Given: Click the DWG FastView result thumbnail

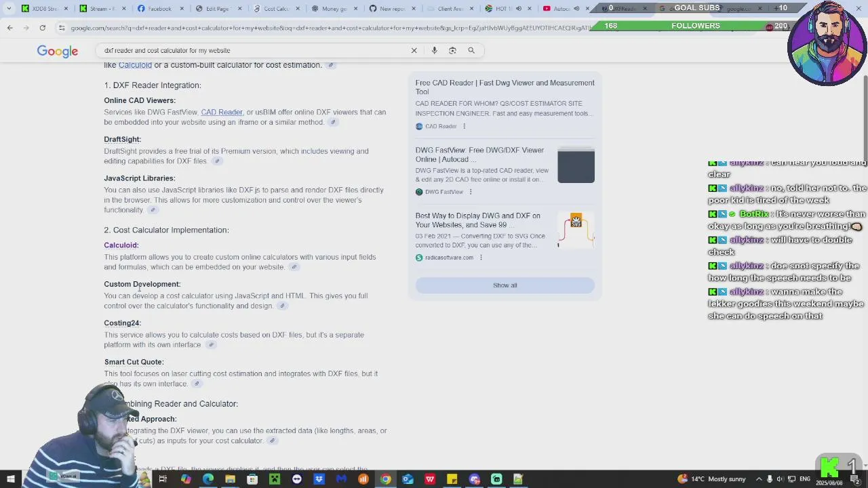Looking at the screenshot, I should [x=576, y=165].
